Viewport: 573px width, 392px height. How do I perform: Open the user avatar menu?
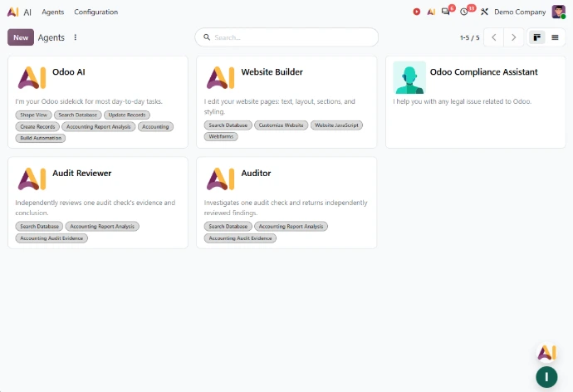tap(558, 12)
